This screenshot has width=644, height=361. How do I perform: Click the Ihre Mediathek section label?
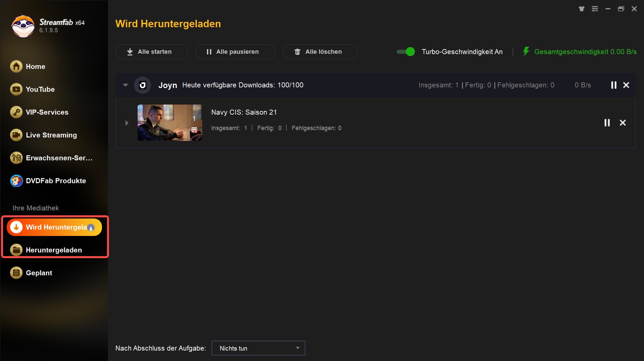tap(36, 208)
